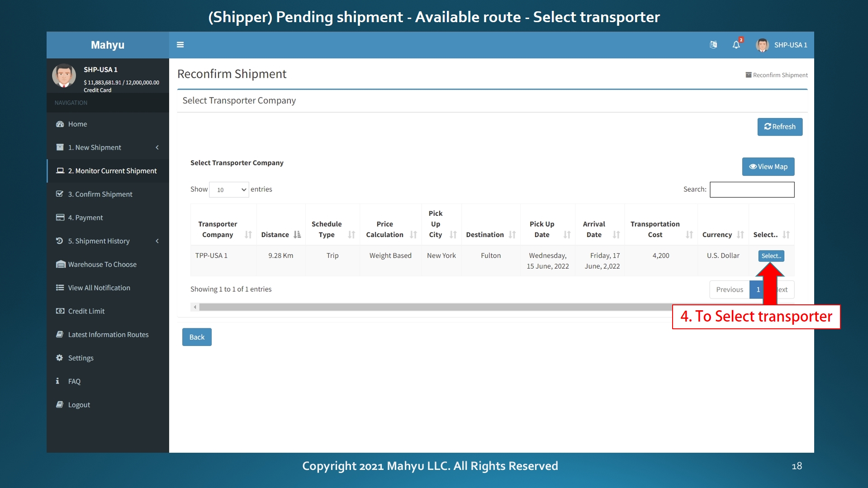868x488 pixels.
Task: Sort by Transportation Cost sort icon
Action: 689,235
